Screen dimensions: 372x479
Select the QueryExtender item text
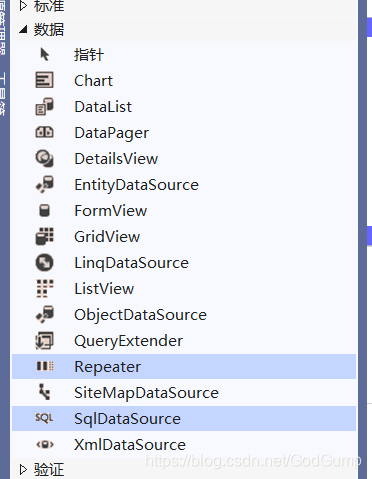click(128, 341)
